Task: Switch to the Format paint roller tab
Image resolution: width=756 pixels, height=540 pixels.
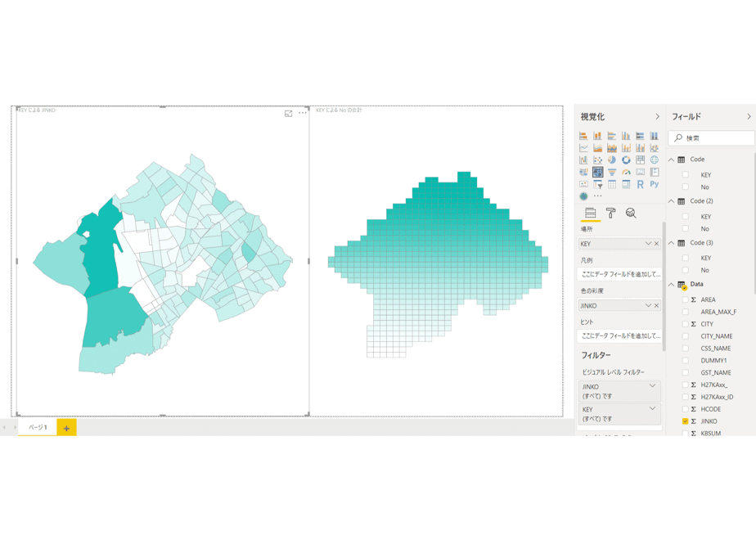Action: pos(611,213)
